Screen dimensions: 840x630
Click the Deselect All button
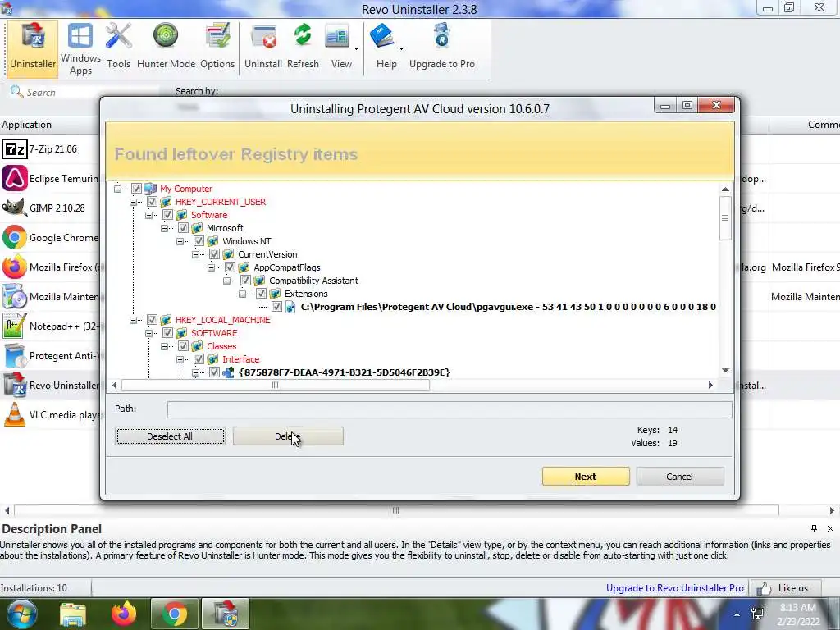coord(170,436)
